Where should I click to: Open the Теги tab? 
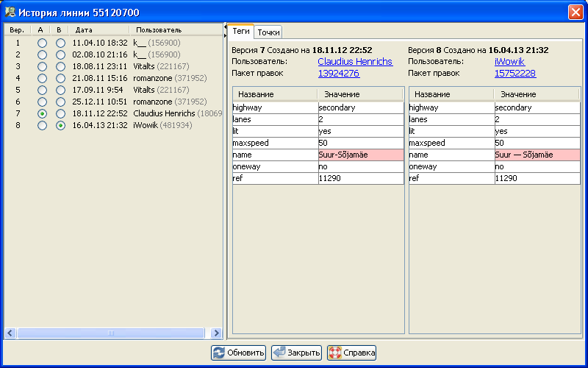tap(241, 32)
